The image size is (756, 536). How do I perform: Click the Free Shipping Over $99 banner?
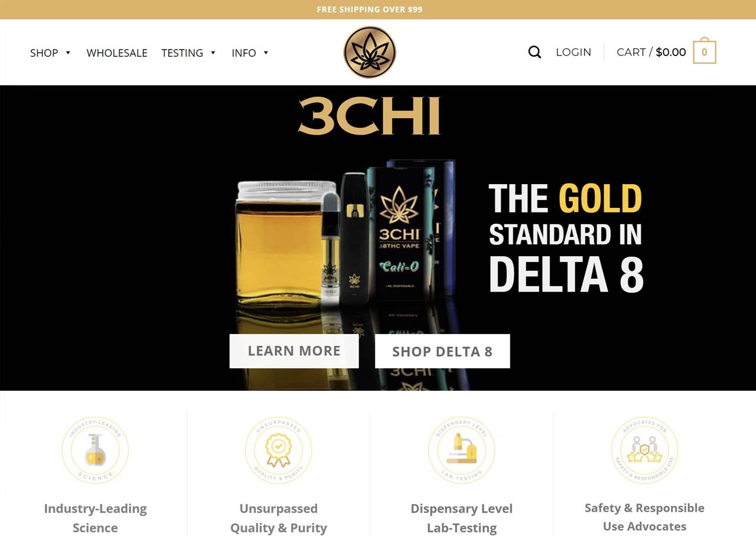[x=370, y=9]
